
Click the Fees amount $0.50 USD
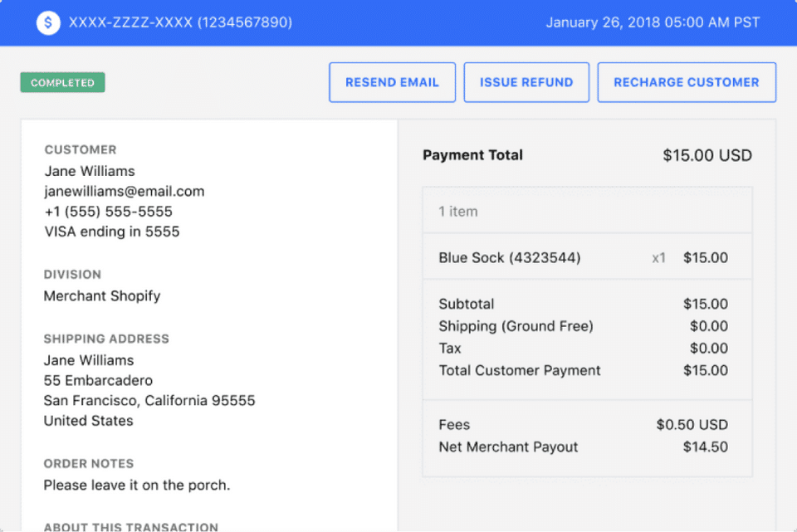[692, 425]
